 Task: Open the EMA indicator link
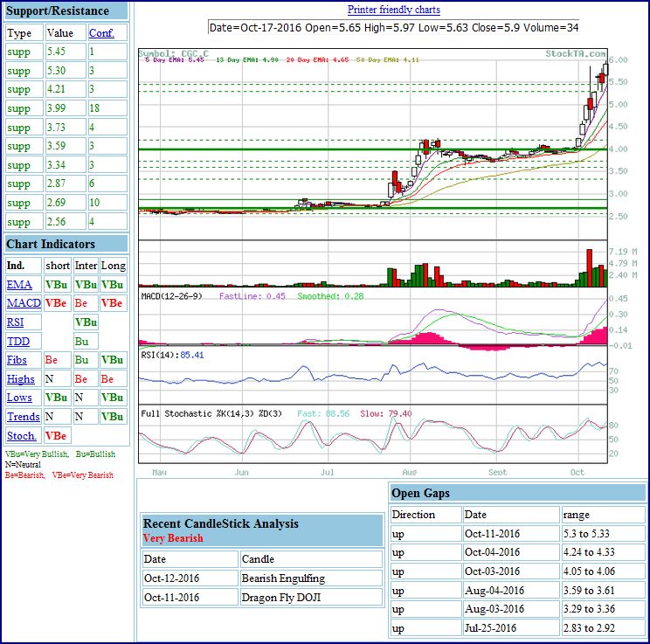click(17, 285)
